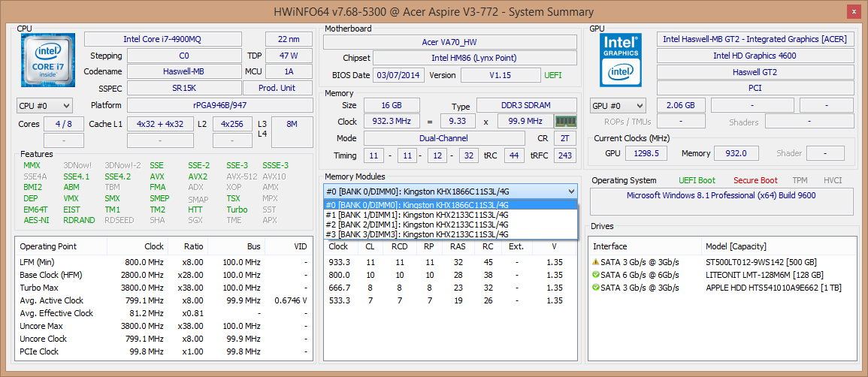Click the DDR3 SDRAM type field
The width and height of the screenshot is (868, 377).
point(527,106)
